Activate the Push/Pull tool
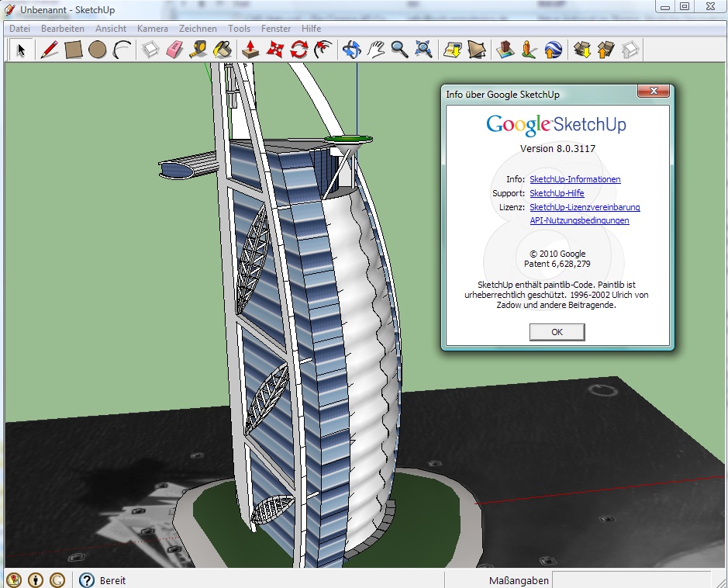The height and width of the screenshot is (588, 728). (x=250, y=50)
